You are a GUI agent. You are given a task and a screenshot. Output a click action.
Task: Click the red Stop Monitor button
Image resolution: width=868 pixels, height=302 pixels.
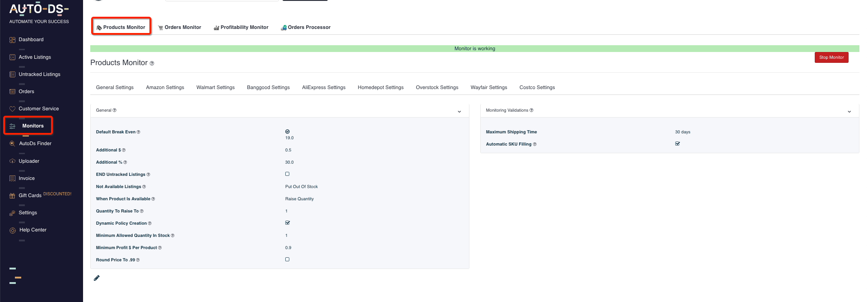pos(831,57)
